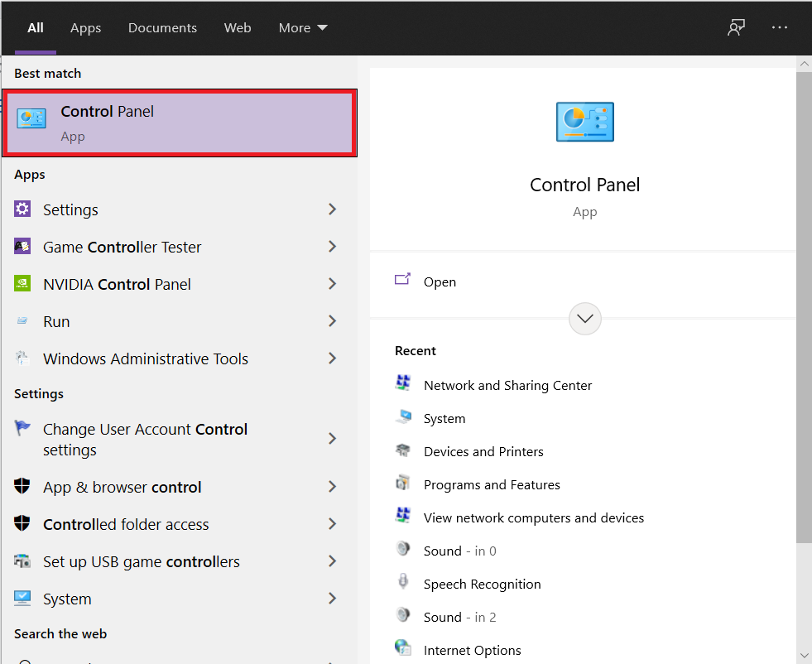This screenshot has height=664, width=812.
Task: Open the three-dot options menu
Action: 780,27
